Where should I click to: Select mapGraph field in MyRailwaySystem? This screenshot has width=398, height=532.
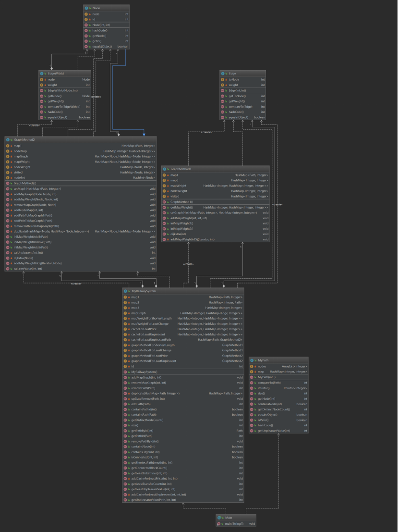click(x=183, y=313)
